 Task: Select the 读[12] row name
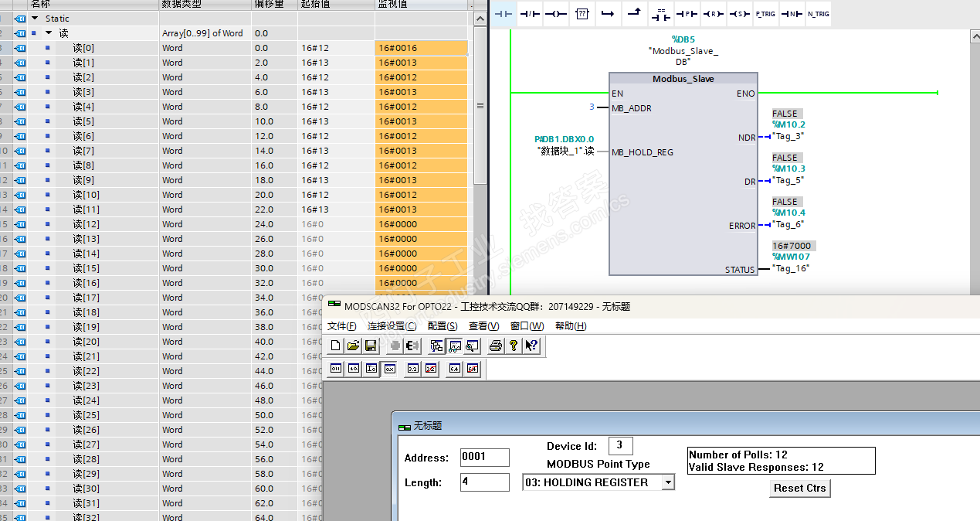click(86, 224)
